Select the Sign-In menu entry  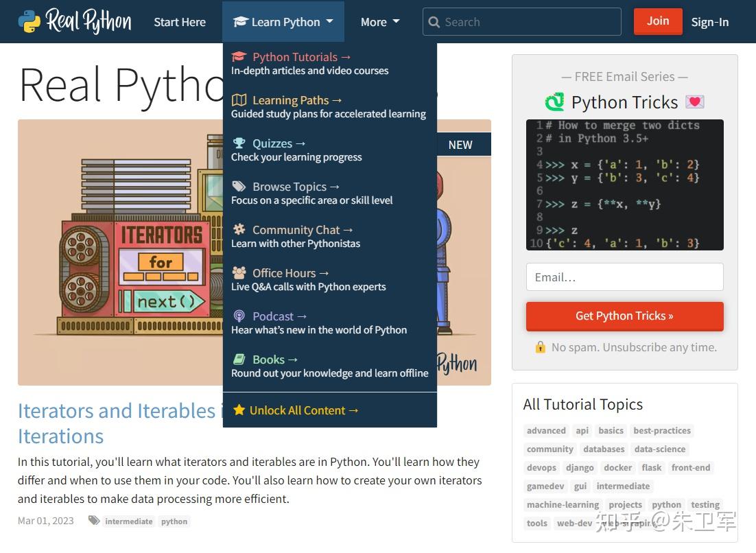710,21
